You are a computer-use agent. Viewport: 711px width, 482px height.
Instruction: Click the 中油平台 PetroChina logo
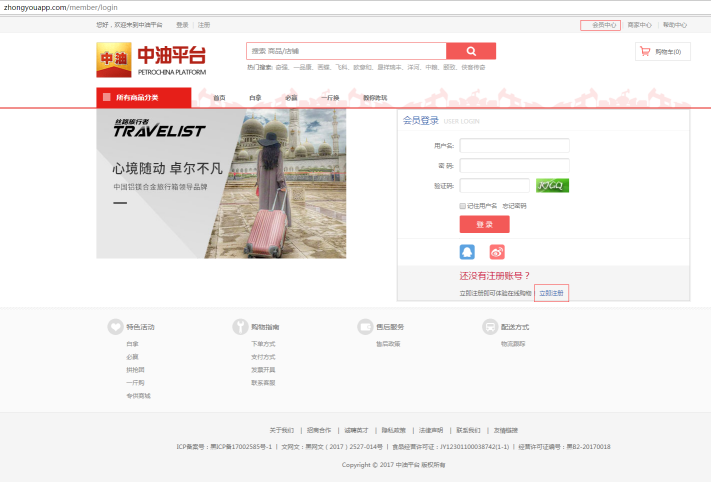pyautogui.click(x=152, y=59)
